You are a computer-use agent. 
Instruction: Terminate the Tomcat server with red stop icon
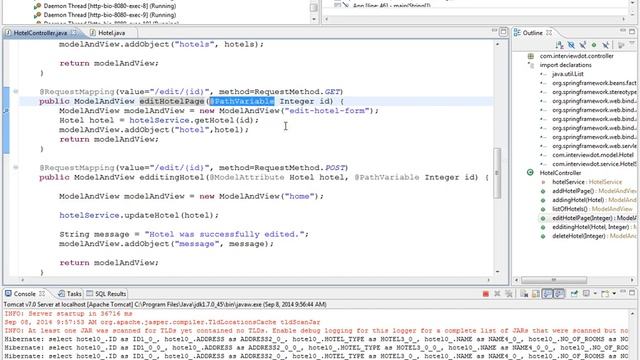point(486,293)
